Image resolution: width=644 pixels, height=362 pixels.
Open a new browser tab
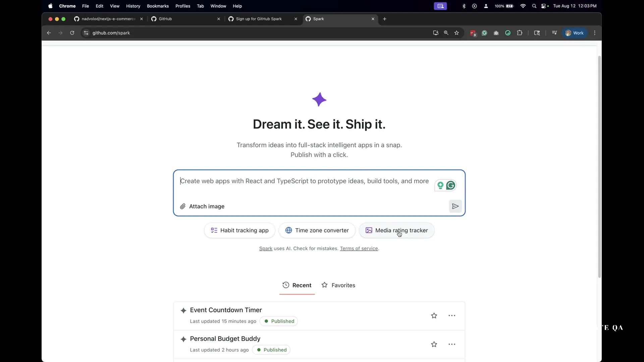(x=385, y=19)
